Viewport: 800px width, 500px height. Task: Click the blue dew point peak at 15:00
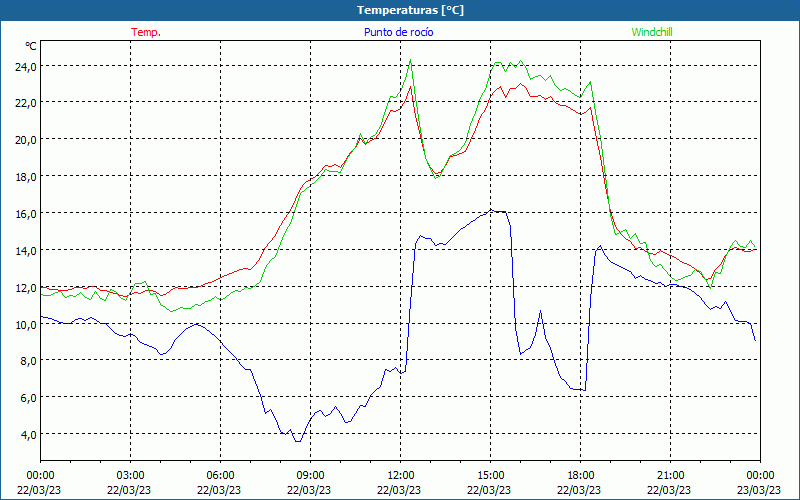point(491,209)
